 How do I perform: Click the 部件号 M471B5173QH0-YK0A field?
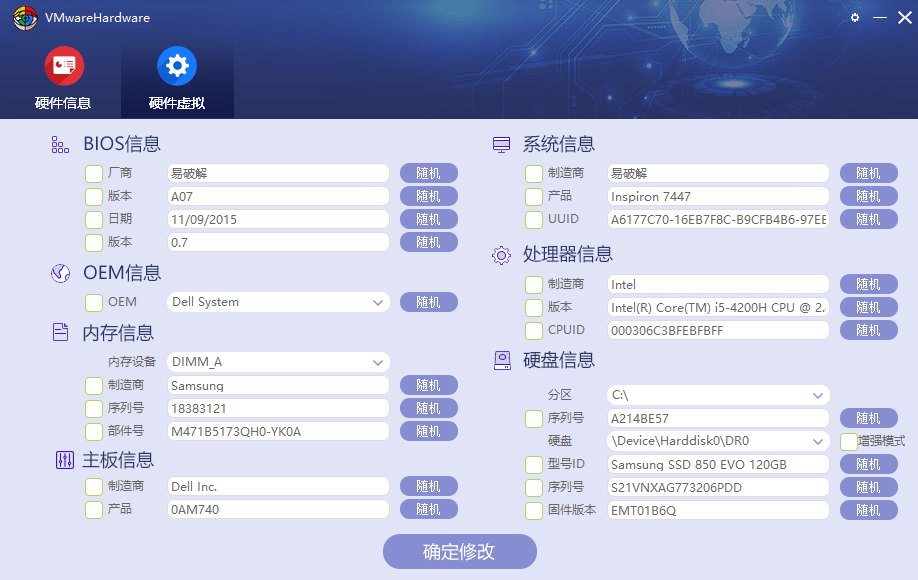(278, 431)
